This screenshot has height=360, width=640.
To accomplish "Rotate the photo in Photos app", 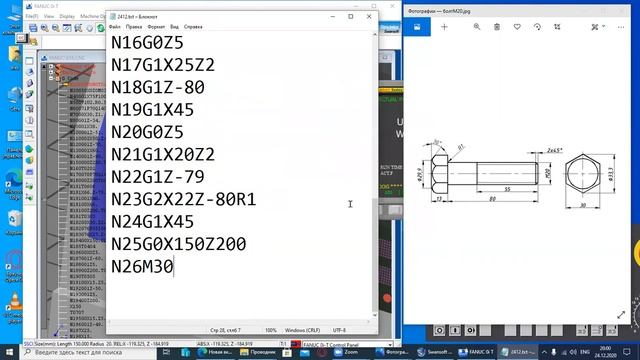I will [537, 27].
